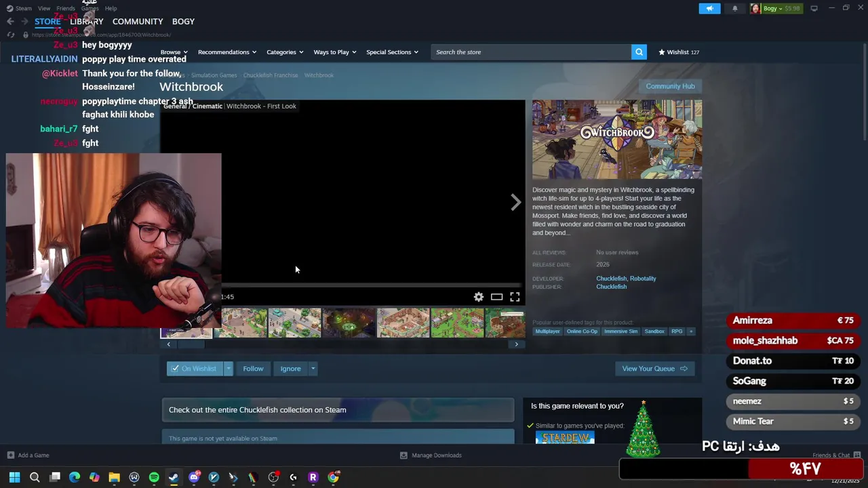This screenshot has height=488, width=868.
Task: Click the Ignore button
Action: [x=290, y=369]
